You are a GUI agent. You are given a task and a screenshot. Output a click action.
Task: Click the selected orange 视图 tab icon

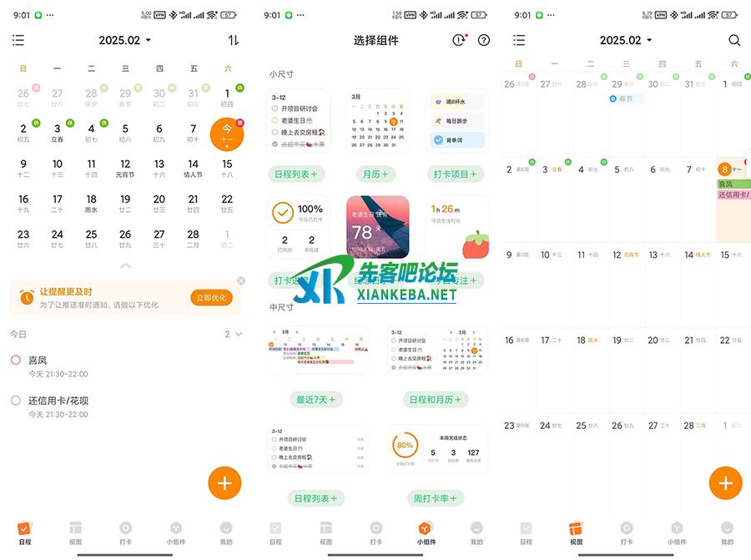pyautogui.click(x=576, y=528)
